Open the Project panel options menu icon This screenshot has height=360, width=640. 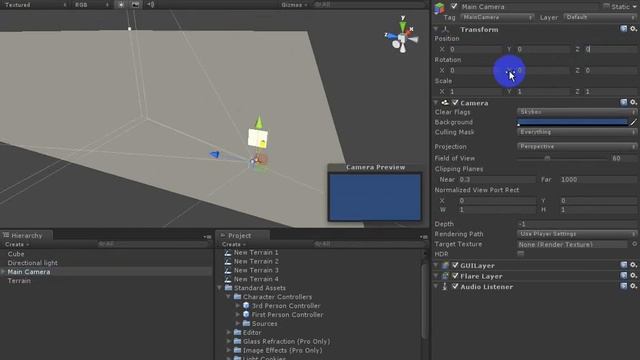tap(423, 236)
